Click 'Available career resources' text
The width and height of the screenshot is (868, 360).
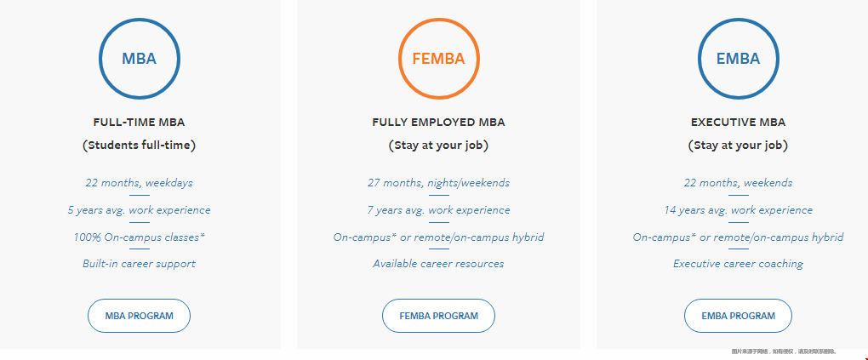[x=438, y=264]
